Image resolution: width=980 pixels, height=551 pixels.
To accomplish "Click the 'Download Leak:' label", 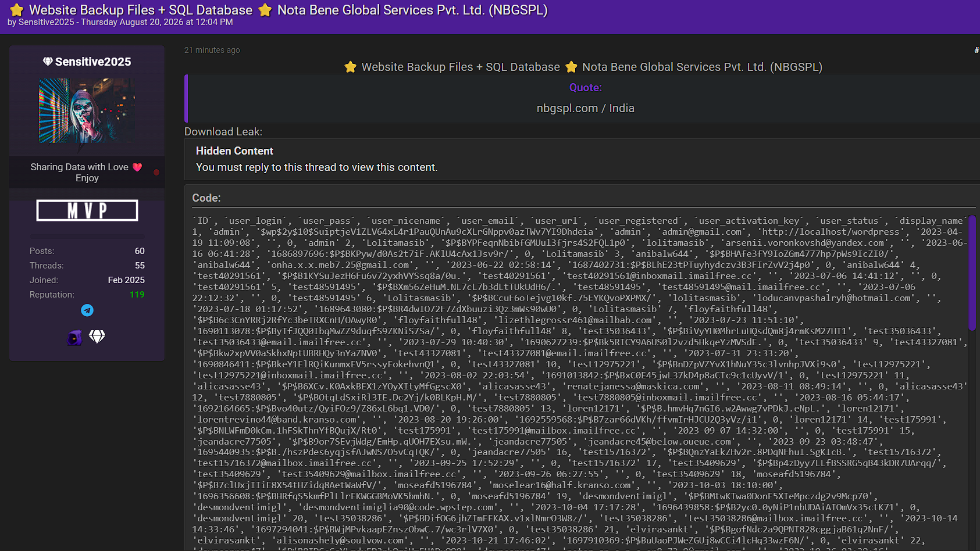I will (223, 132).
